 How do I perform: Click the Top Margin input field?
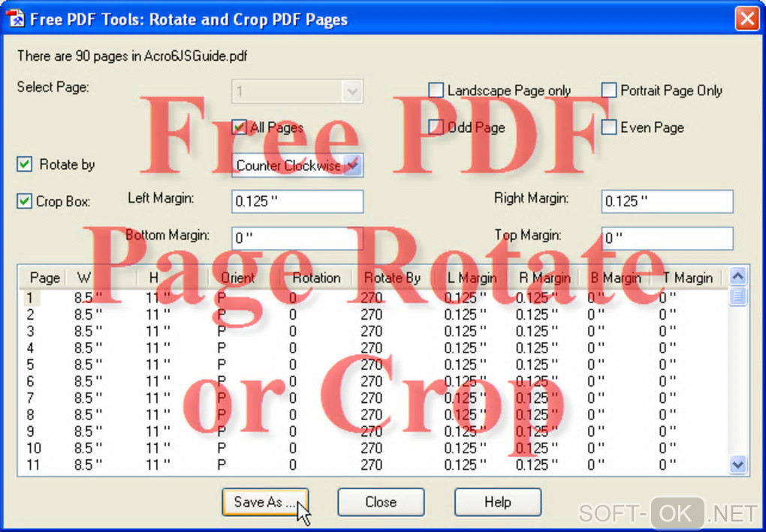click(668, 238)
